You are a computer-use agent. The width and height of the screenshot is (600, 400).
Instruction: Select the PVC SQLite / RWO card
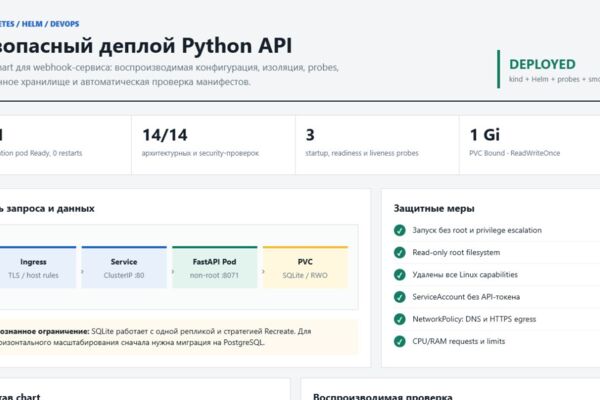[305, 267]
